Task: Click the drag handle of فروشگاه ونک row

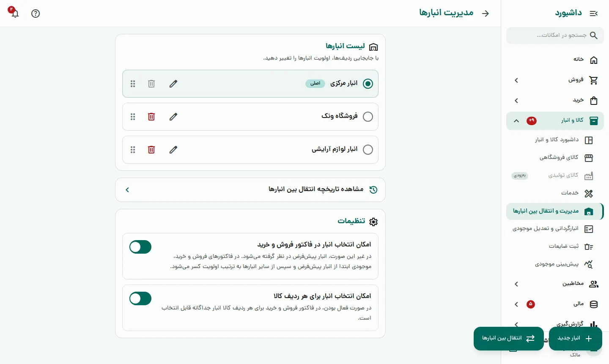Action: point(133,117)
